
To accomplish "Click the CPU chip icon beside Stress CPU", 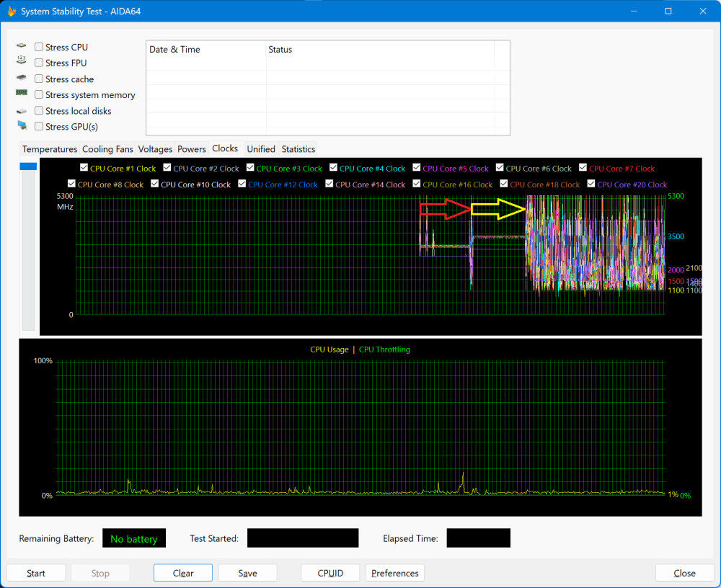I will pyautogui.click(x=22, y=46).
